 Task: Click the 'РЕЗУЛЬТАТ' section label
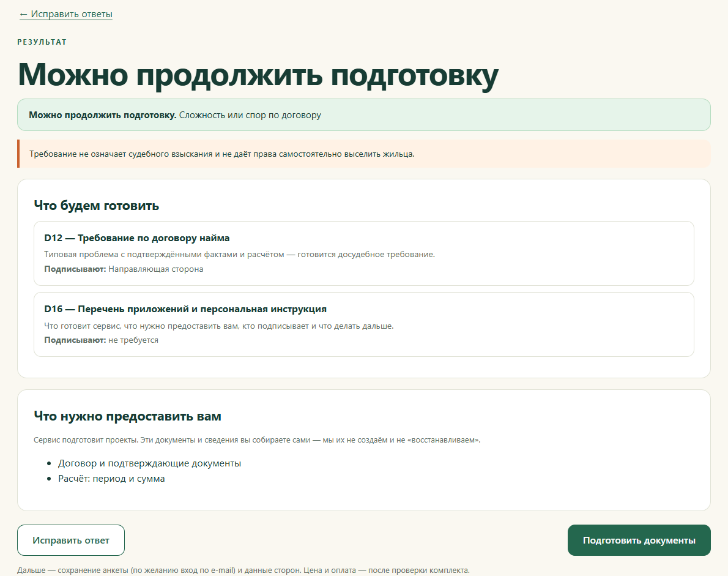tap(42, 42)
